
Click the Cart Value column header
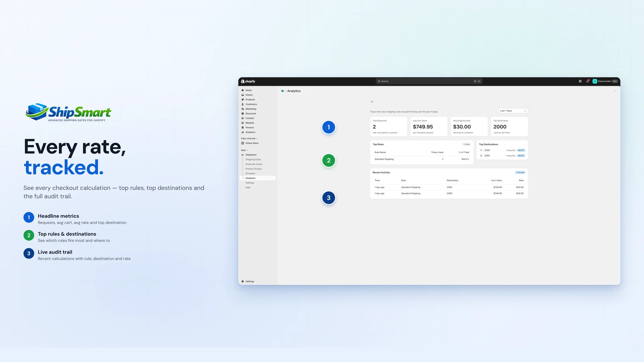click(496, 181)
